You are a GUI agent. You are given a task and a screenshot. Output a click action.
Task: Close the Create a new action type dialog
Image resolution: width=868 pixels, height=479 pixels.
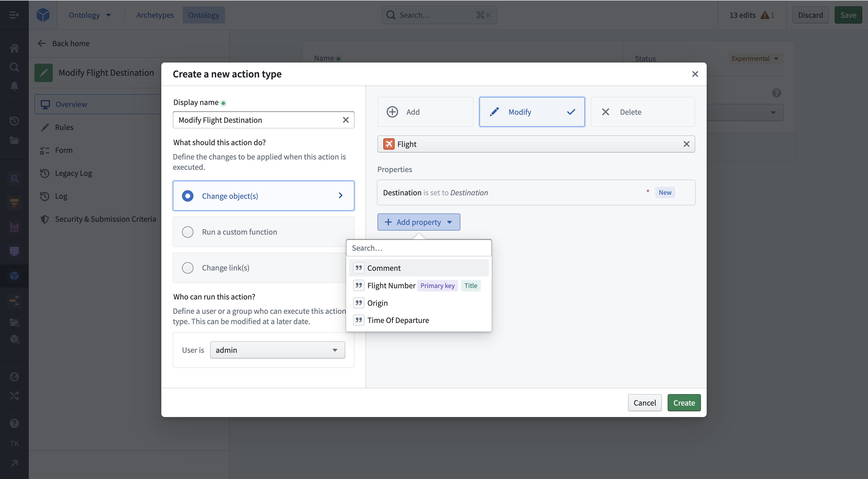click(x=695, y=74)
